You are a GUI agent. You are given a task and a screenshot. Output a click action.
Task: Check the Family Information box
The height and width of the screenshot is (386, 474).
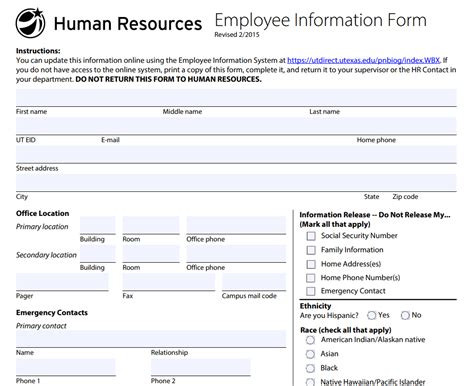(311, 250)
